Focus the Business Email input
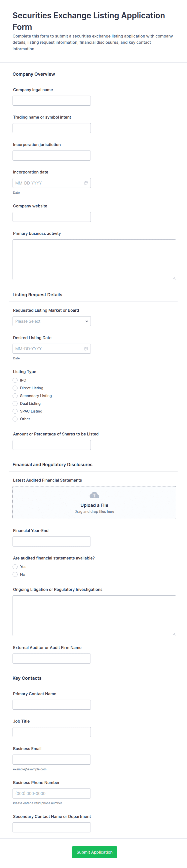187x868 pixels. tap(51, 760)
